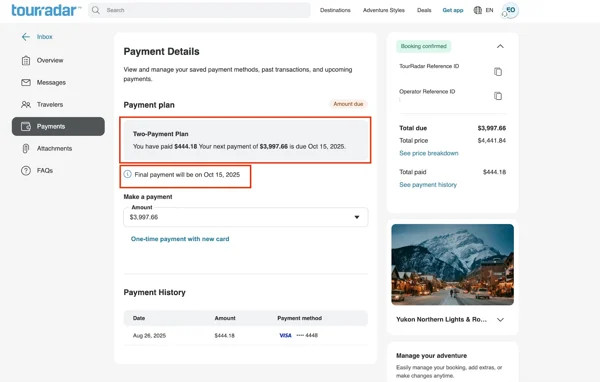Image resolution: width=600 pixels, height=382 pixels.
Task: Copy the TourRadar Reference ID
Action: pyautogui.click(x=498, y=72)
